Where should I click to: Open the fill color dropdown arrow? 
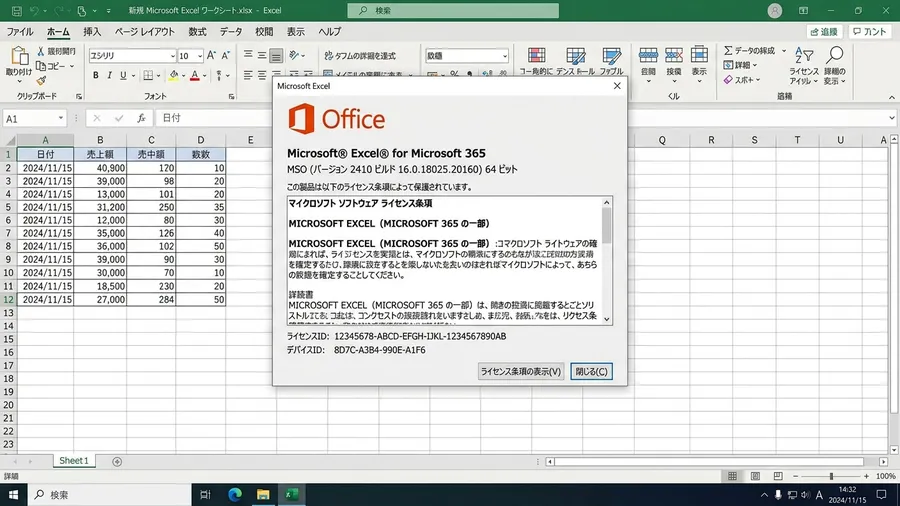click(x=183, y=76)
